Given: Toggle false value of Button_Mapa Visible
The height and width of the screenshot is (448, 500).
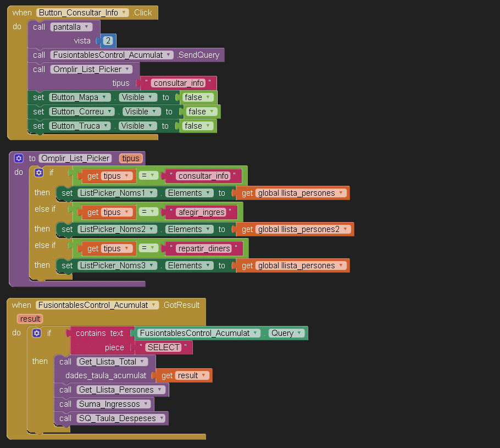Looking at the screenshot, I should (197, 97).
